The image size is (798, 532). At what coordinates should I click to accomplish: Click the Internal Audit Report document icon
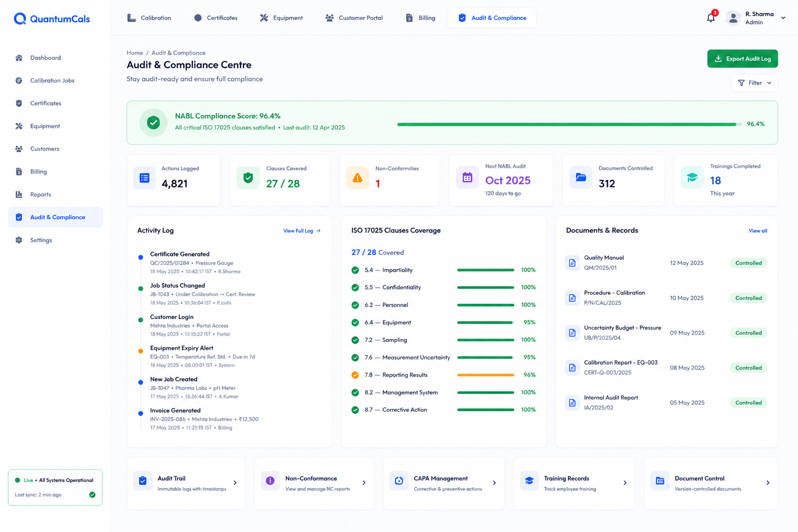[572, 403]
